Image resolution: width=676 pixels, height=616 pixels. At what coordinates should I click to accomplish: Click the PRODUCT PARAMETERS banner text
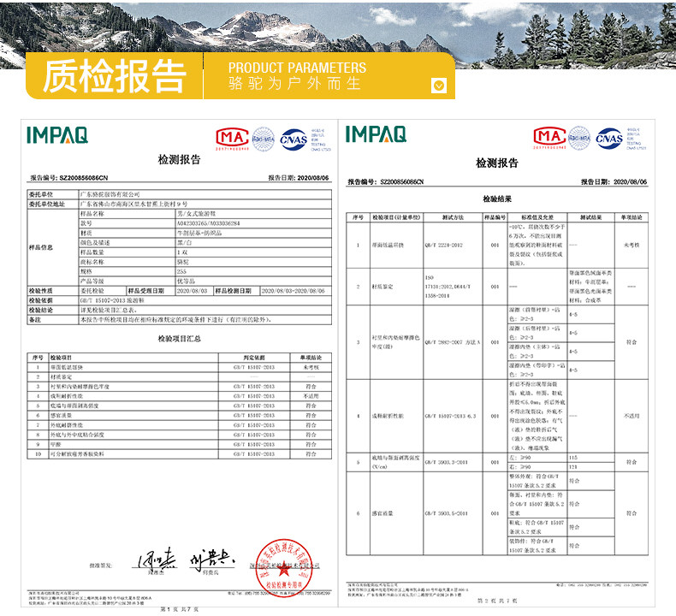click(297, 68)
